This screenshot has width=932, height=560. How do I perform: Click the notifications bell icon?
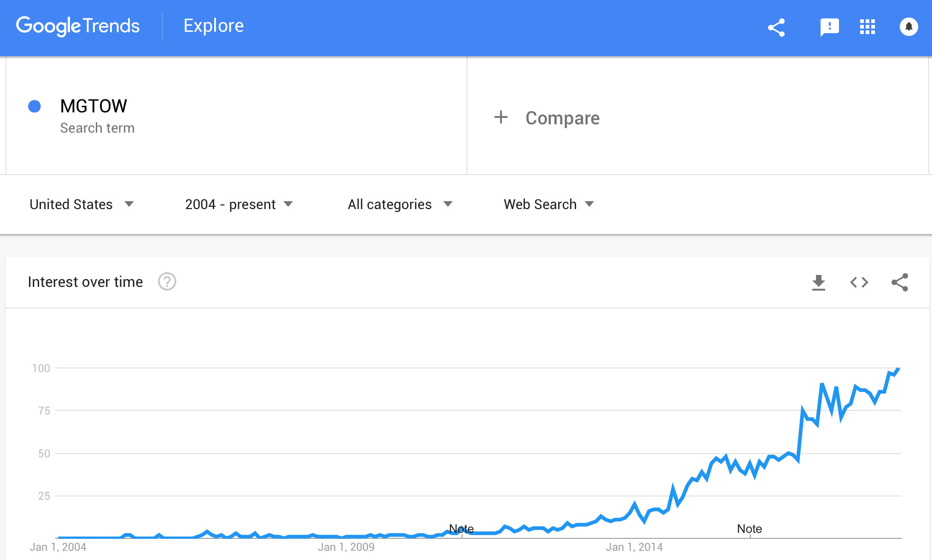(909, 27)
